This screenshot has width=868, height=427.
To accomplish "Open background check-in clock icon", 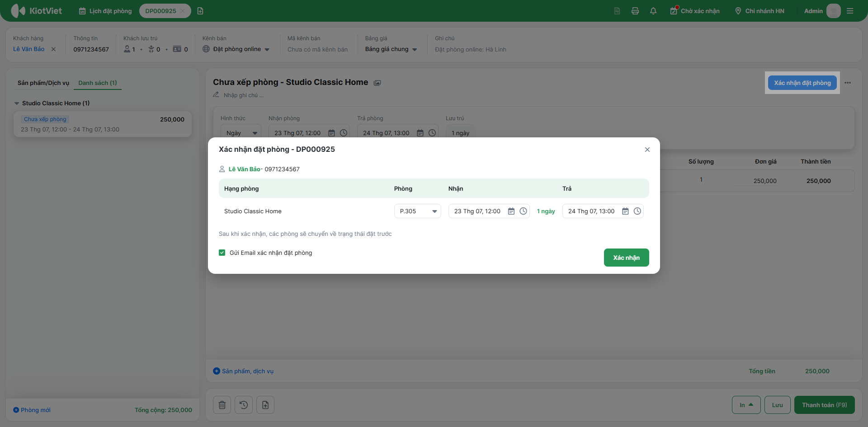I will (x=344, y=133).
